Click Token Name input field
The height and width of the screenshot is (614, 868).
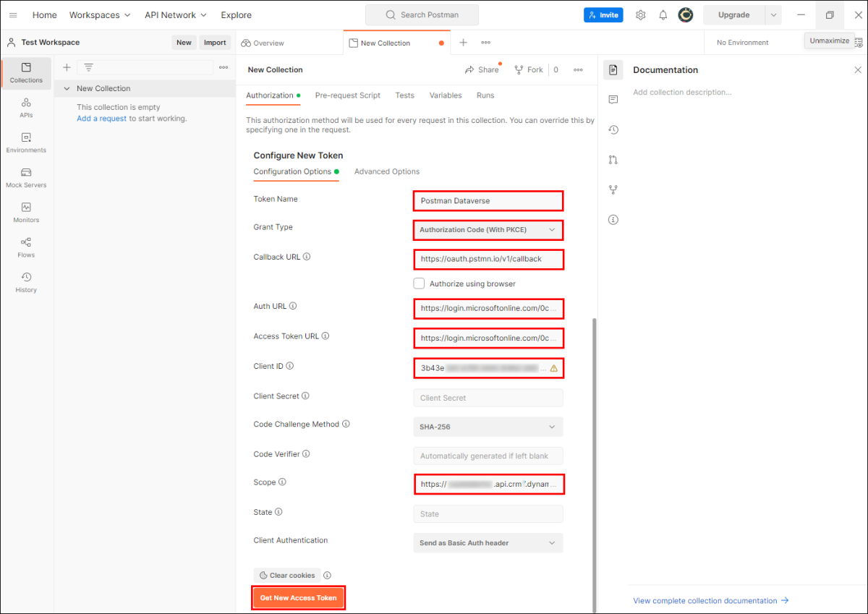[488, 201]
